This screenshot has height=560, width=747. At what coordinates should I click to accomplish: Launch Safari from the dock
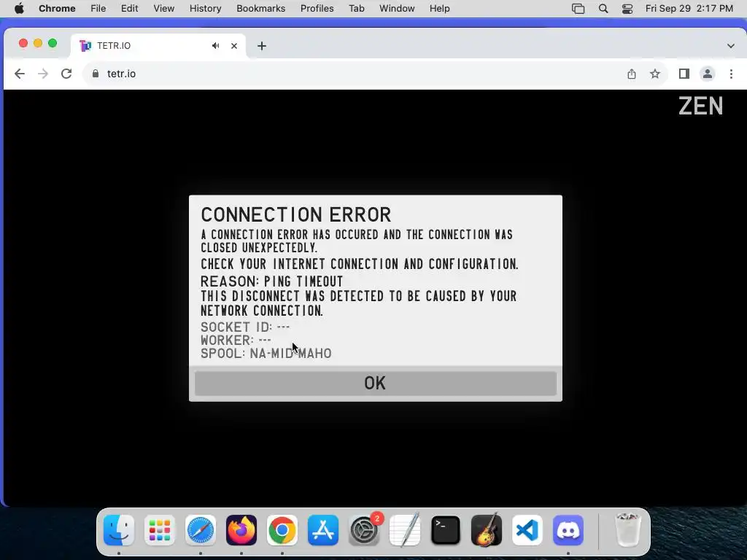(201, 530)
